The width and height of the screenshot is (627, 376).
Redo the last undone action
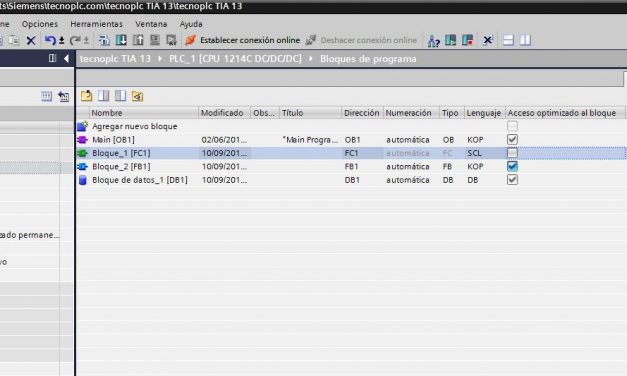(75, 40)
